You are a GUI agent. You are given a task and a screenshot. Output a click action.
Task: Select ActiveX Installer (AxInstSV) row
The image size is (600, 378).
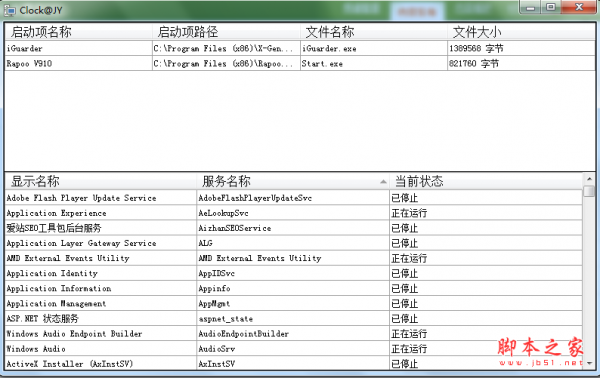(x=293, y=364)
